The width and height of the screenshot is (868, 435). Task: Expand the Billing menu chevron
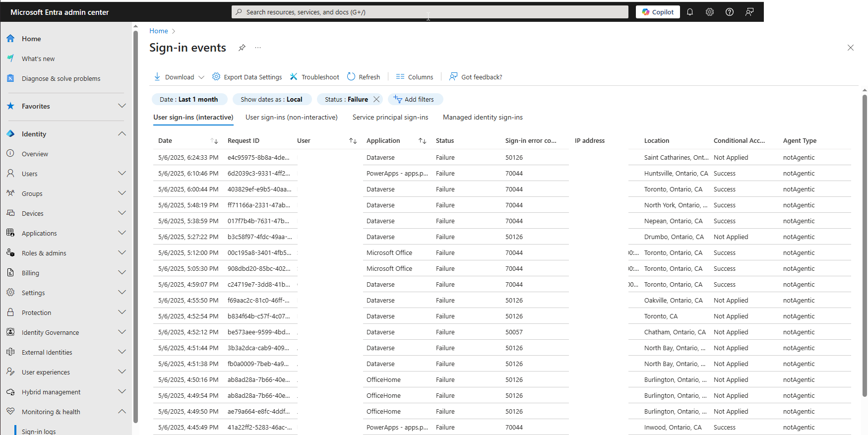pos(122,272)
